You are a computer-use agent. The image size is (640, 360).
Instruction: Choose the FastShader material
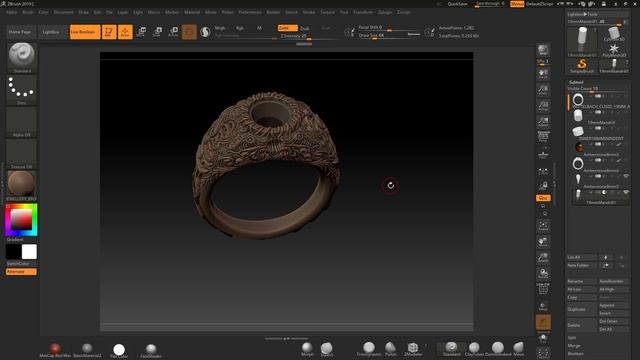[x=151, y=350]
